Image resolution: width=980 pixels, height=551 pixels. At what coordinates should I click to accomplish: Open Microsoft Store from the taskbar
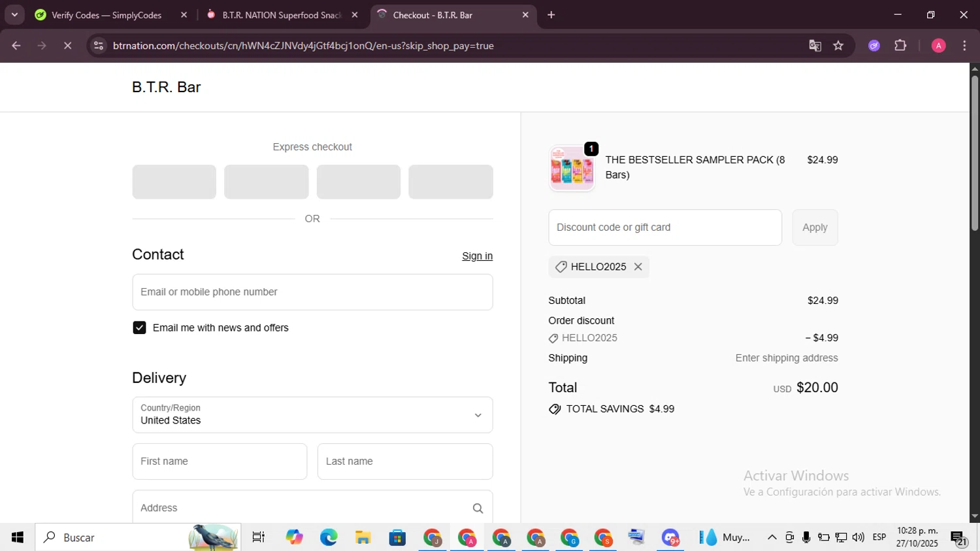click(397, 537)
